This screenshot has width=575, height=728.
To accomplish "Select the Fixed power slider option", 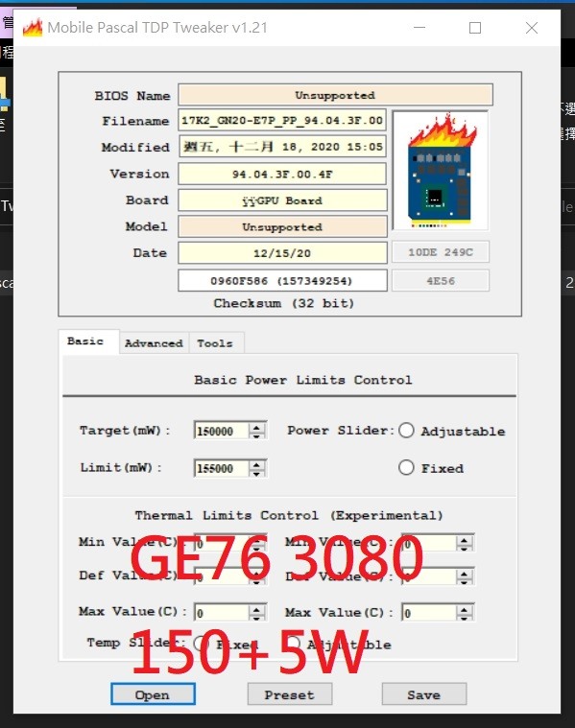I will pyautogui.click(x=406, y=467).
